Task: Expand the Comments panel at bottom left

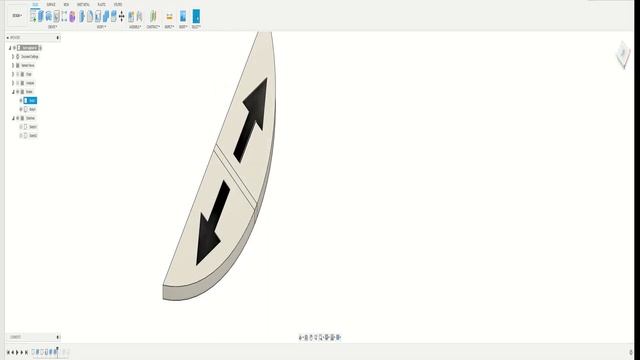Action: [58, 337]
